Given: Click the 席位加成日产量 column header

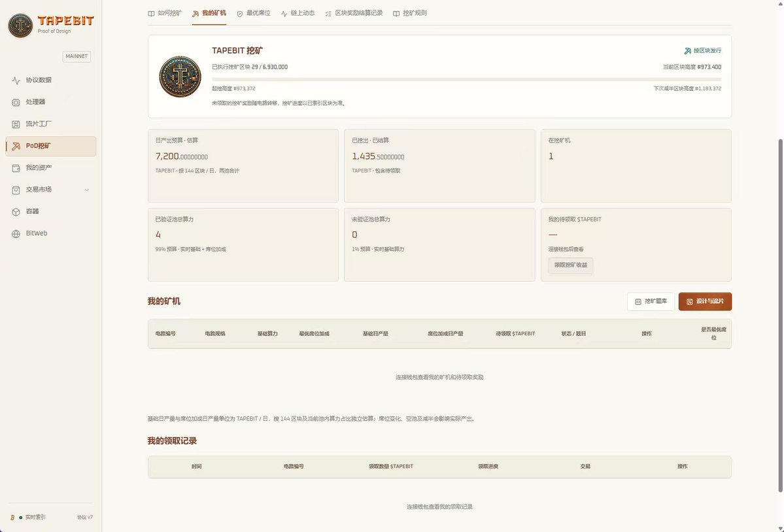Looking at the screenshot, I should click(445, 334).
